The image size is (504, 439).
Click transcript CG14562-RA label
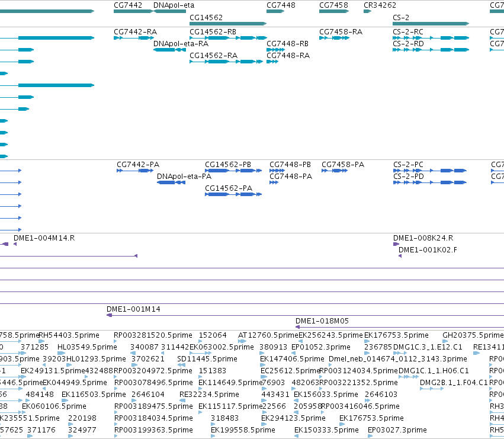pyautogui.click(x=213, y=56)
